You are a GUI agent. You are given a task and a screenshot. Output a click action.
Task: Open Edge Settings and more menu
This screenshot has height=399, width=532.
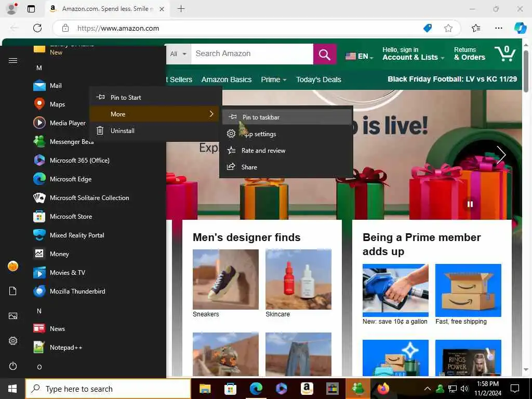pos(498,28)
